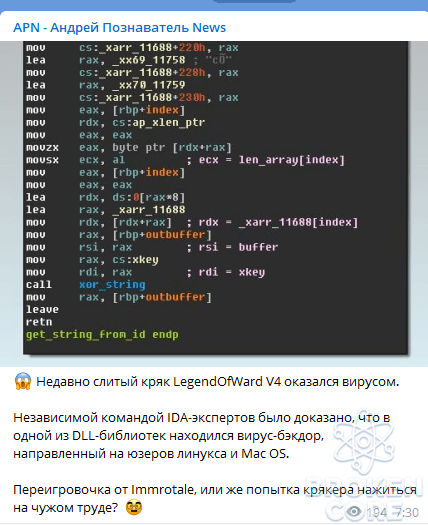Click the 'retn' instruction line
The image size is (428, 525).
39,322
